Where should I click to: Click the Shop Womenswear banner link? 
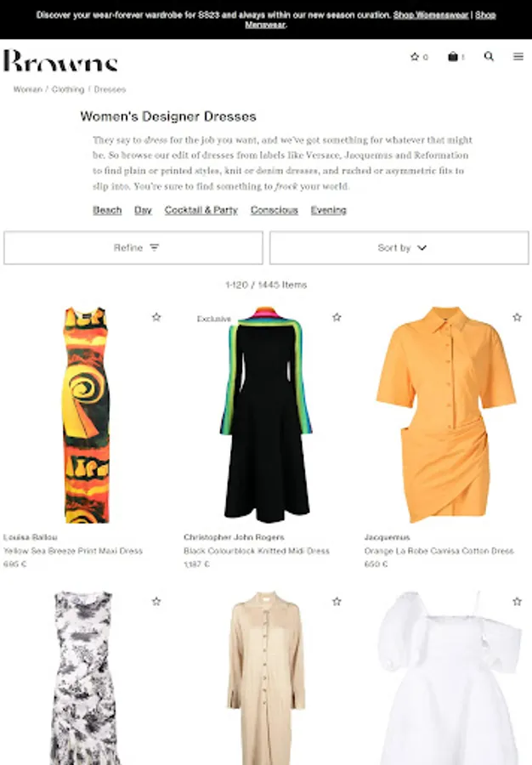pos(431,15)
